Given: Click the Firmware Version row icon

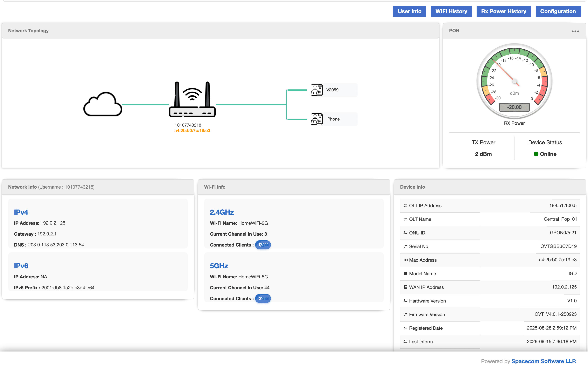Looking at the screenshot, I should [x=405, y=315].
